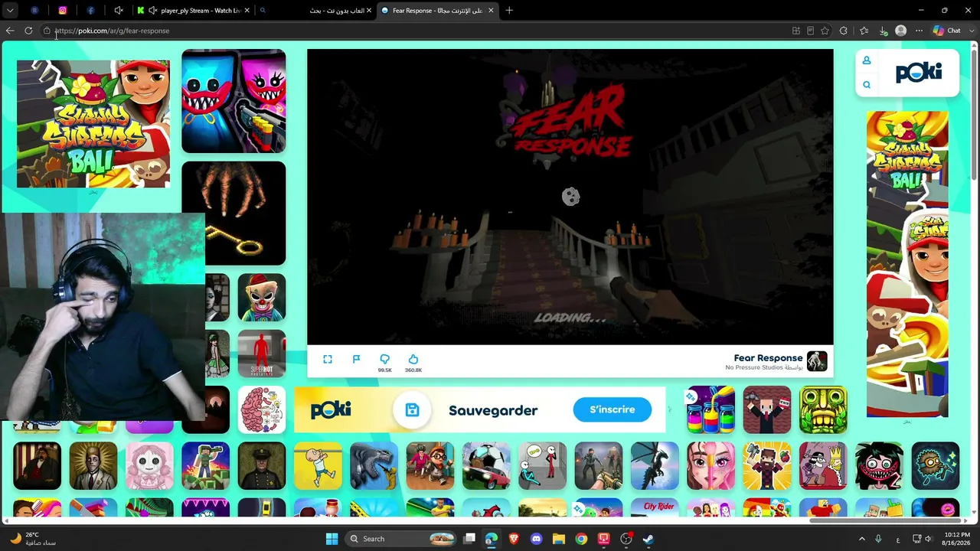This screenshot has width=980, height=551.
Task: Open Microsoft Edge from taskbar
Action: (x=492, y=539)
